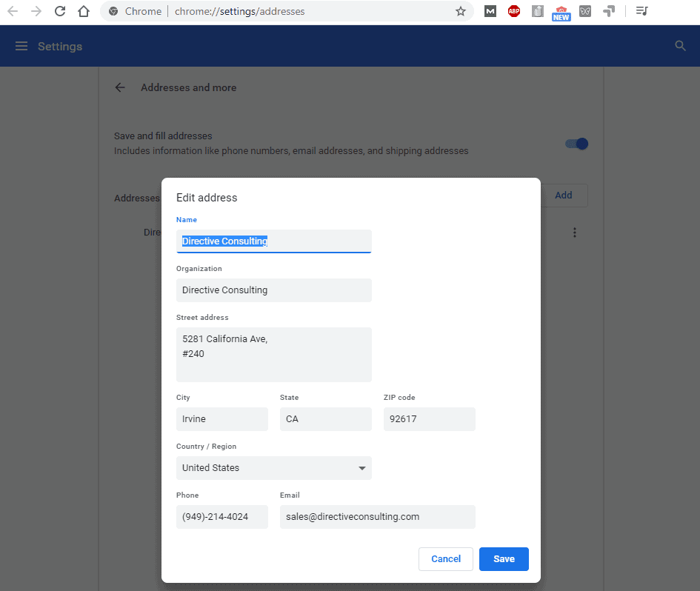Click the Save and fill addresses label
This screenshot has height=591, width=700.
(x=163, y=136)
